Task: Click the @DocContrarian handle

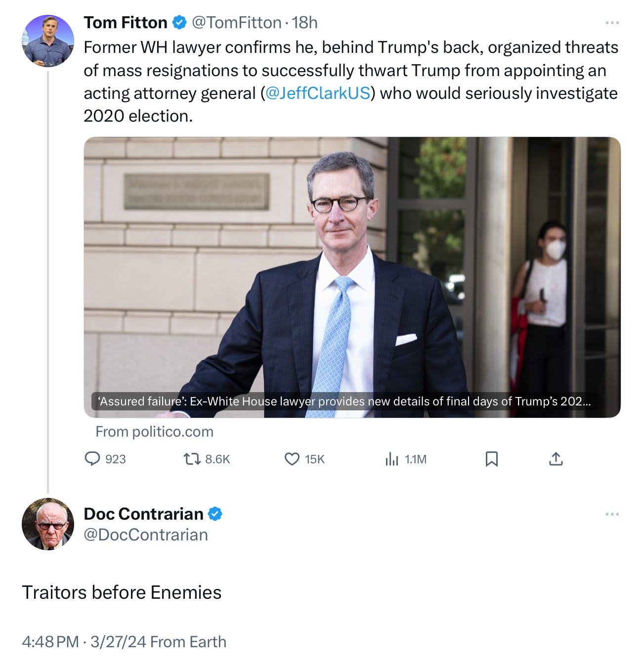Action: click(146, 535)
